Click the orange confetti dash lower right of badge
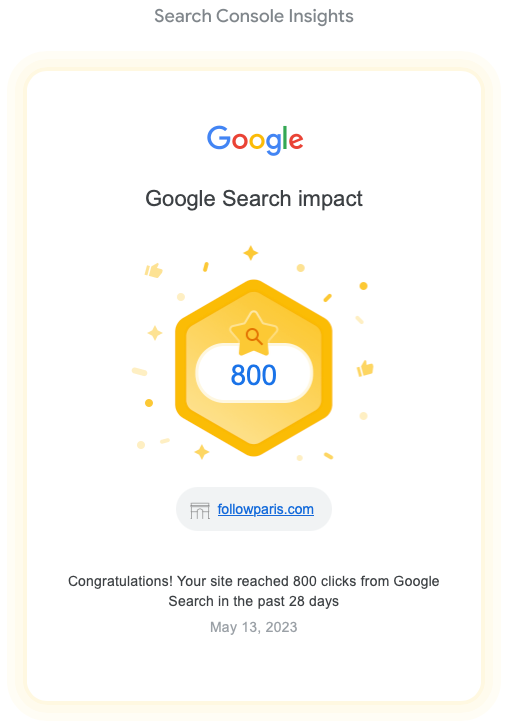513x723 pixels. [328, 456]
